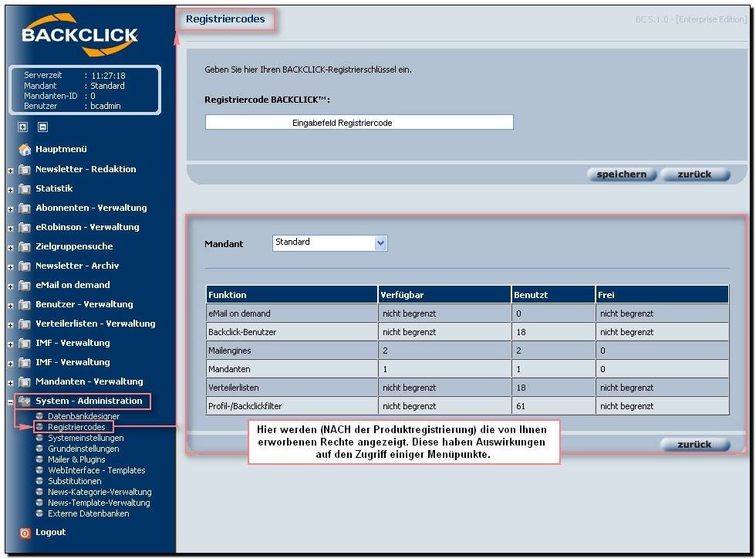The width and height of the screenshot is (756, 559).
Task: Open Registriercodes menu item
Action: pos(76,427)
